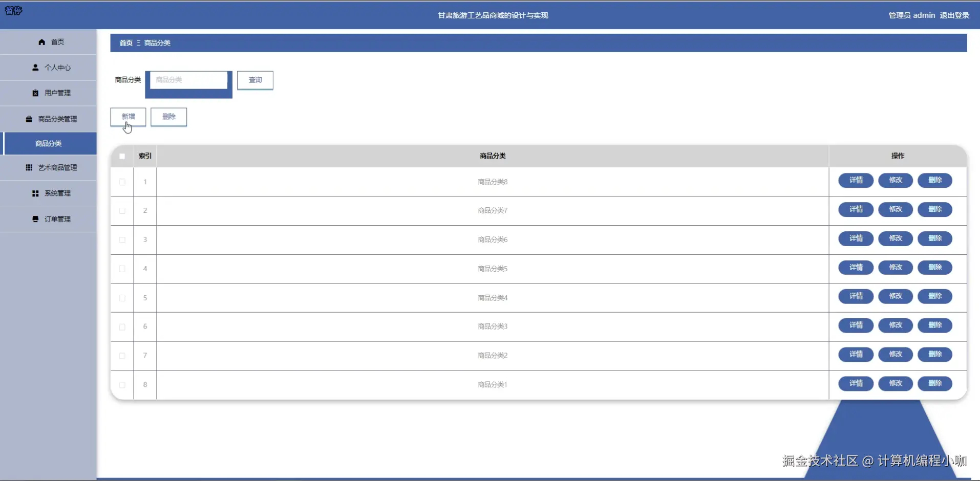Click the 索引 column header
The image size is (980, 481).
[x=145, y=156]
